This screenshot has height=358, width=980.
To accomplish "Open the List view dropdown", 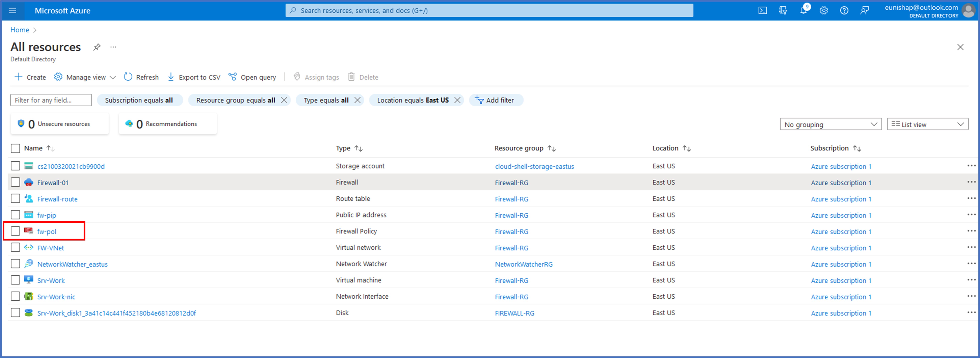I will [x=927, y=124].
